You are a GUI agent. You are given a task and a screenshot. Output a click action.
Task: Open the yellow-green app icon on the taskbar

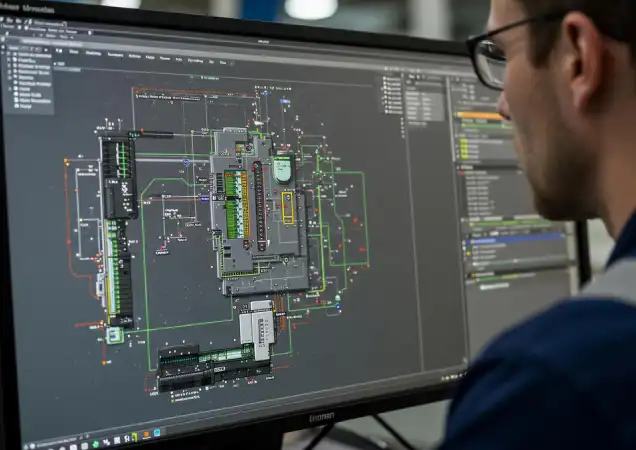133,437
